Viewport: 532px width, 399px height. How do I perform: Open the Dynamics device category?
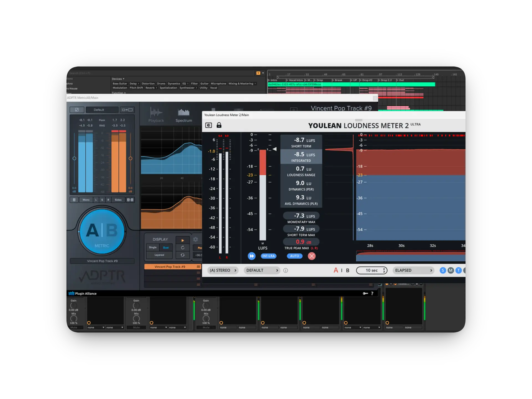point(174,83)
